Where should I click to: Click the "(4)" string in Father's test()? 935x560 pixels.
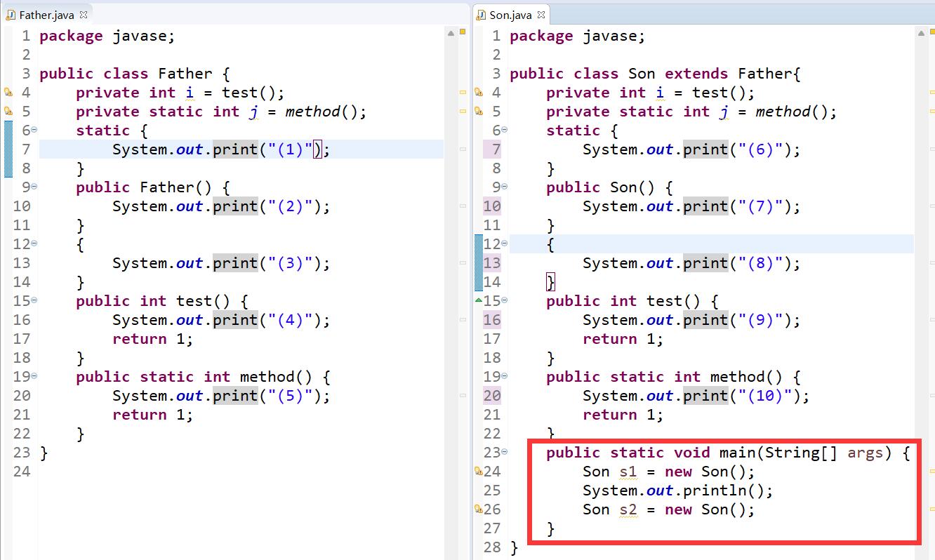tap(290, 320)
